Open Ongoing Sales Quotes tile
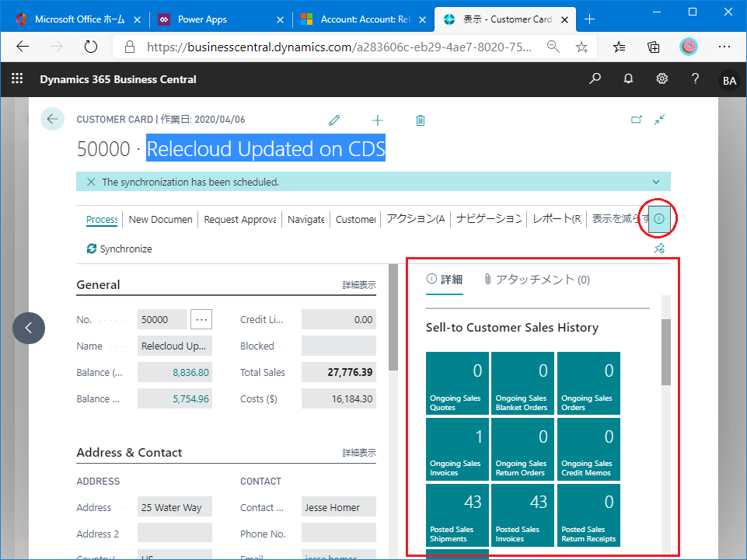Image resolution: width=747 pixels, height=560 pixels. click(x=457, y=384)
